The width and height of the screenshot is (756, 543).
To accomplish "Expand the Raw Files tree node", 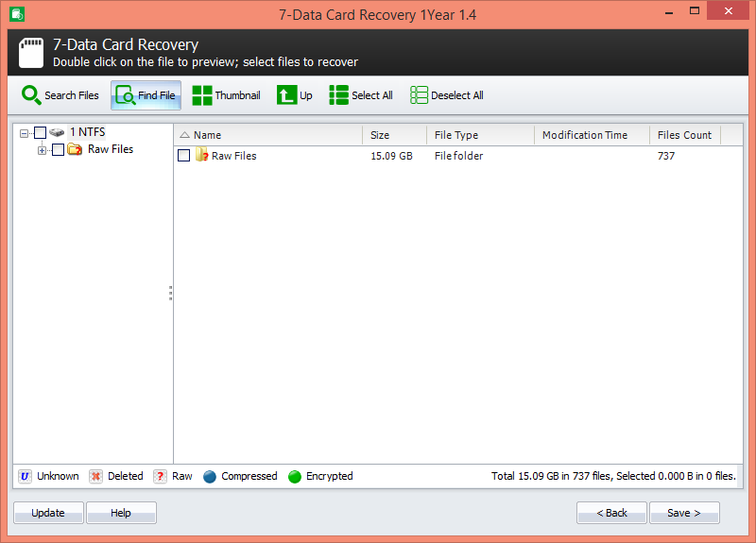I will pos(42,151).
